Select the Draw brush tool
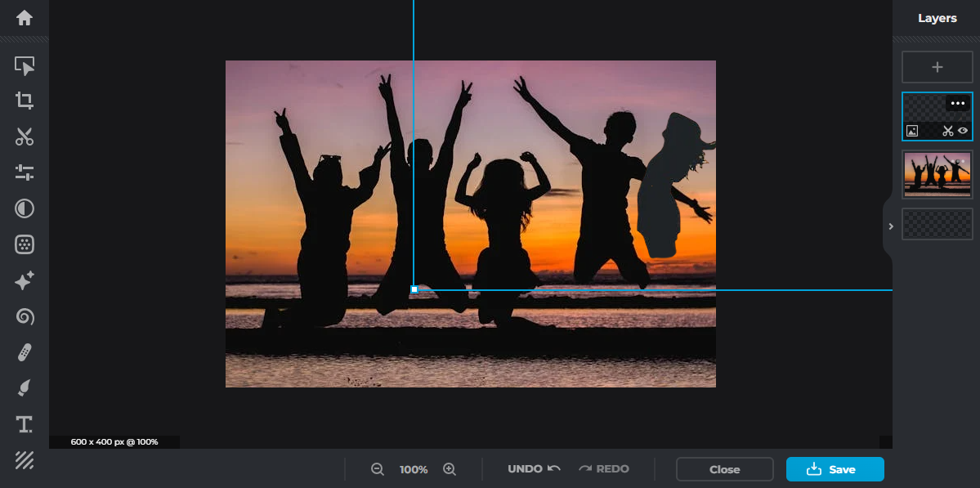Image resolution: width=980 pixels, height=488 pixels. (x=25, y=388)
